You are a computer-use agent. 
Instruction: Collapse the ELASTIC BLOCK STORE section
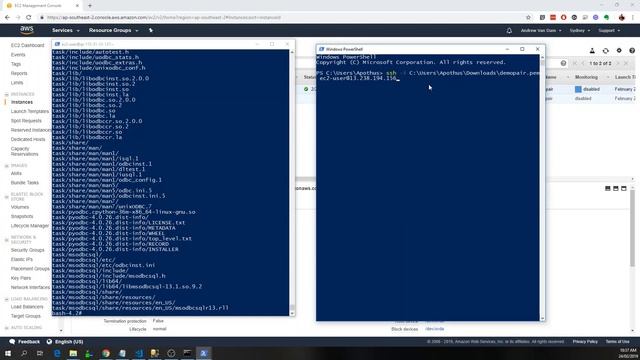pyautogui.click(x=6, y=197)
